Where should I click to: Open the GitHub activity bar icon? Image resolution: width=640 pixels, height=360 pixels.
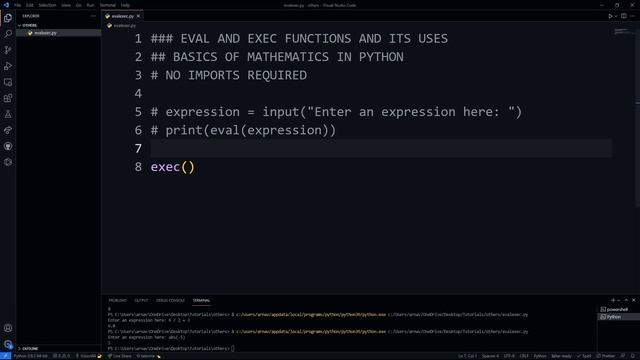pos(8,146)
